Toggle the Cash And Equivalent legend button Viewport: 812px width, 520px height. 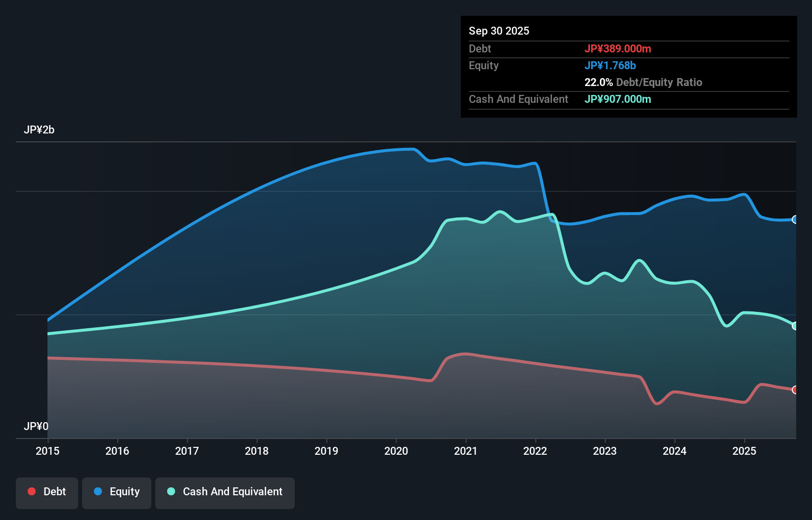(x=225, y=493)
